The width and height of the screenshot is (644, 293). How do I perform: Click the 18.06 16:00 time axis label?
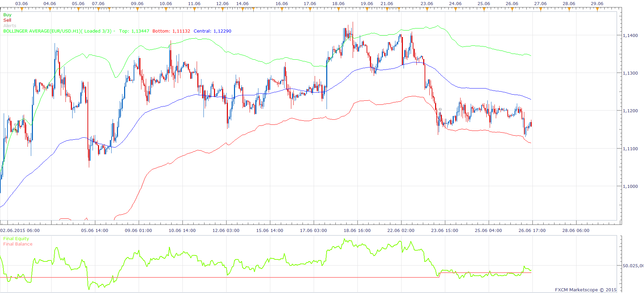coord(357,231)
